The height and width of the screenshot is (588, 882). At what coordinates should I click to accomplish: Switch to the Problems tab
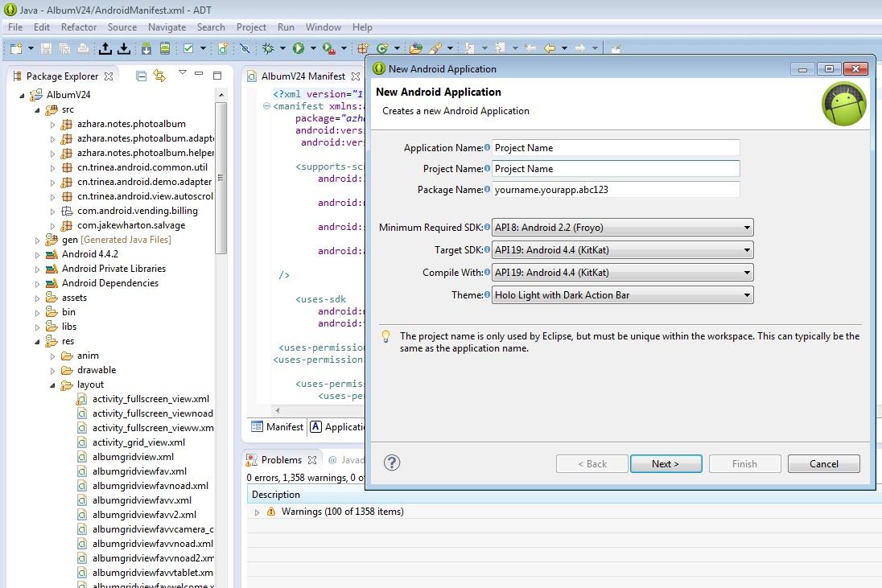click(281, 460)
